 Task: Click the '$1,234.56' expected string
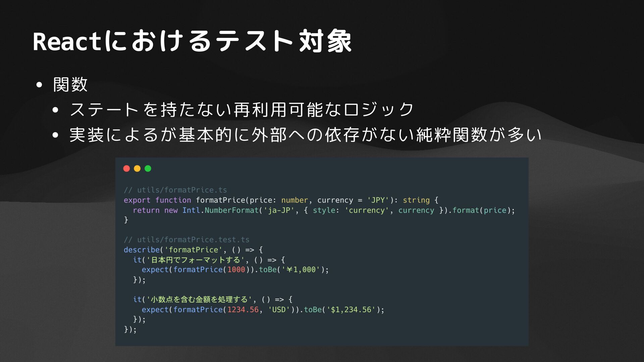[351, 309]
